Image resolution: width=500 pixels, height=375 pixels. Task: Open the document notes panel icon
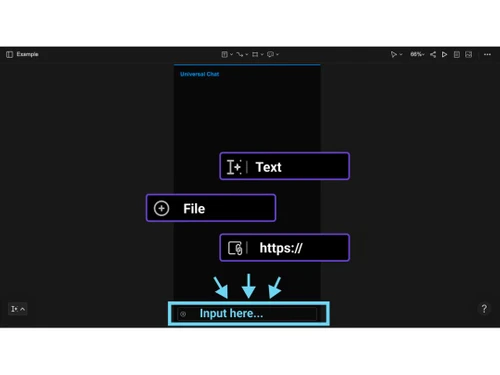click(x=457, y=54)
